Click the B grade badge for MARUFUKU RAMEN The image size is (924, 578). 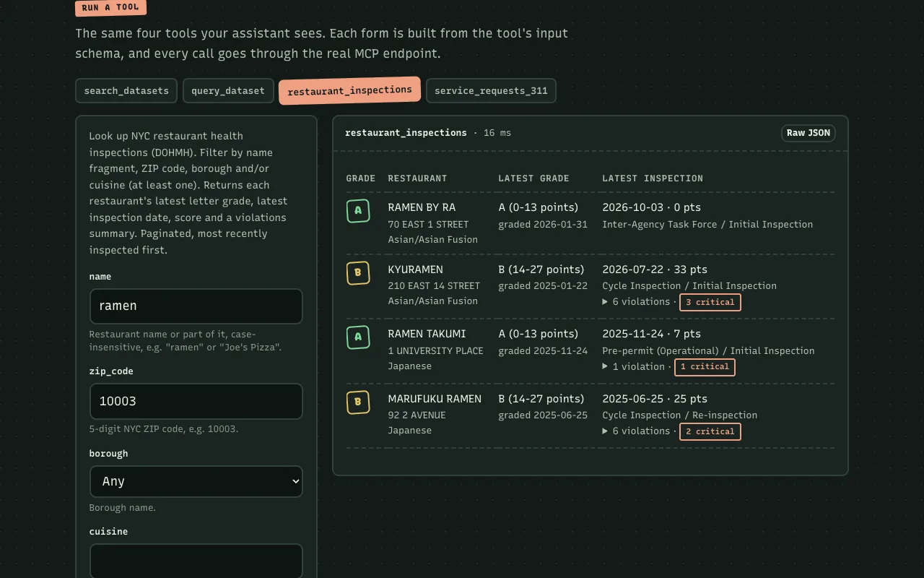[358, 402]
